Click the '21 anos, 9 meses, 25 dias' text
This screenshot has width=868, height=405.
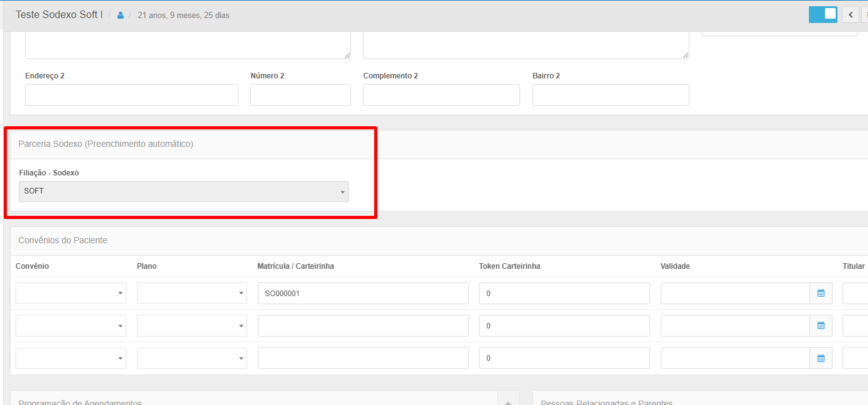tap(183, 15)
